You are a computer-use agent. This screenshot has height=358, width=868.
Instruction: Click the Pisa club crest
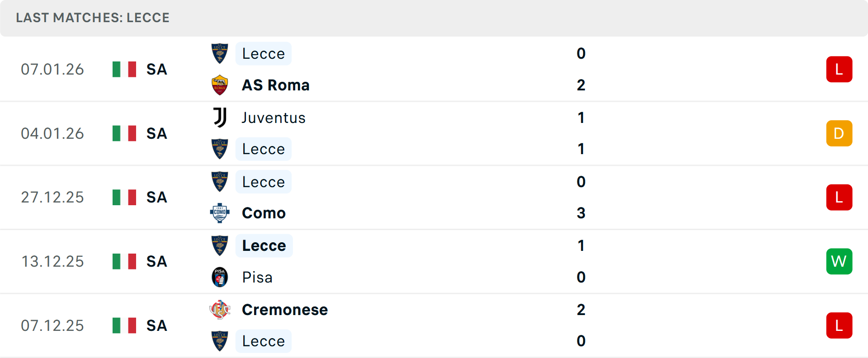pyautogui.click(x=220, y=277)
